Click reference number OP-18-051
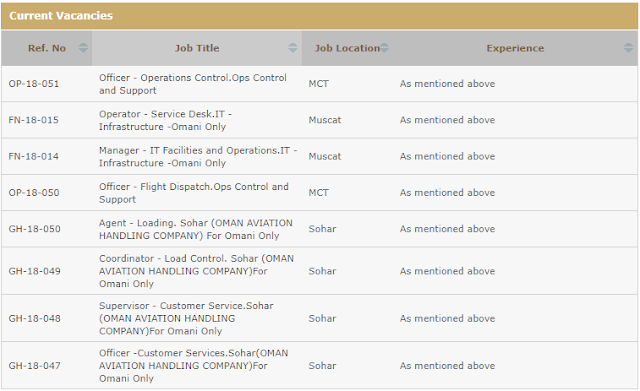The image size is (640, 391). (34, 84)
